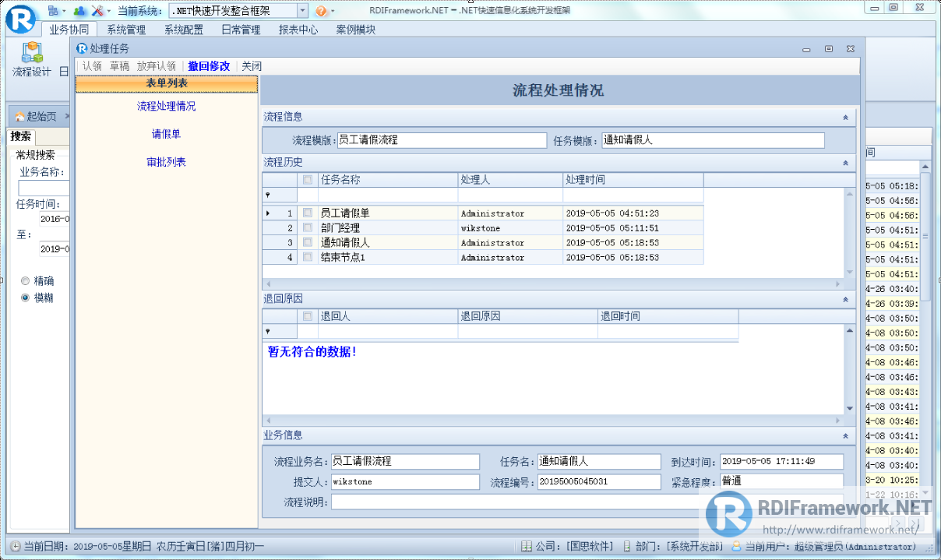
Task: Click the R icon on the 处理任务 window titlebar
Action: coord(81,48)
